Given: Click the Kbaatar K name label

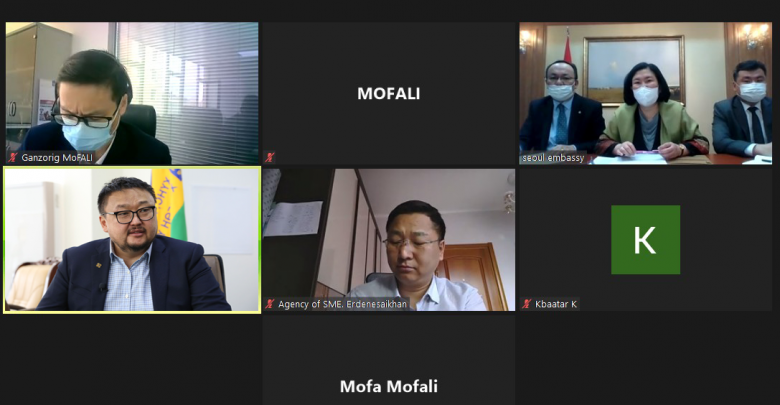Looking at the screenshot, I should point(556,304).
